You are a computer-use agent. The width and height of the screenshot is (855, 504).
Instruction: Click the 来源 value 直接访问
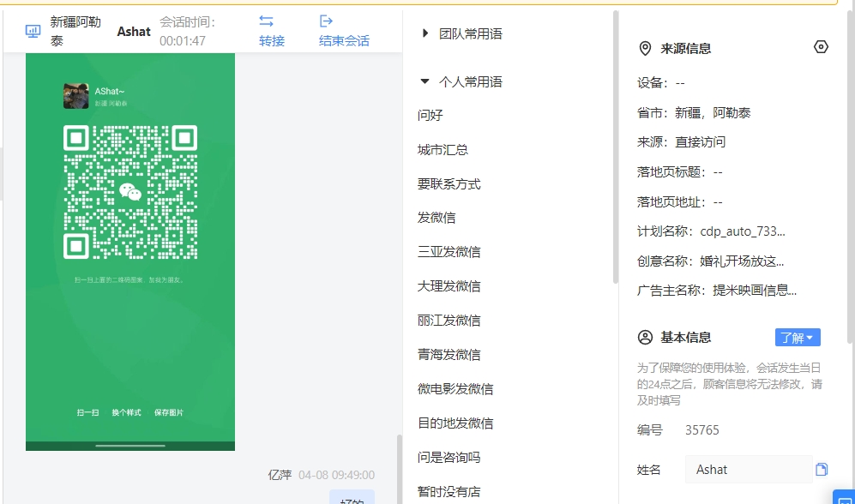point(700,142)
